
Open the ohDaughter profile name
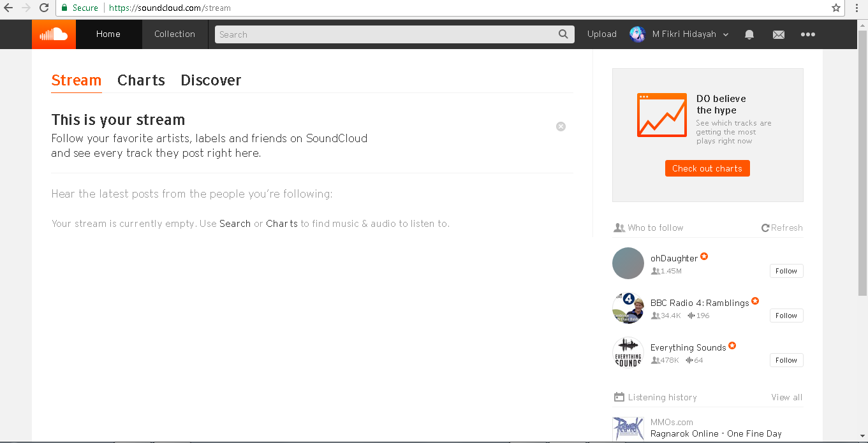(674, 258)
